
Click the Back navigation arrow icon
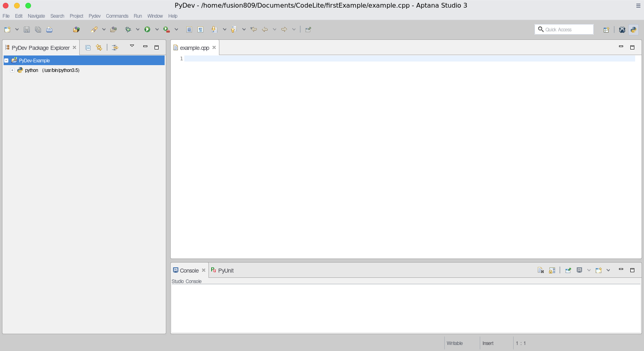pyautogui.click(x=265, y=29)
